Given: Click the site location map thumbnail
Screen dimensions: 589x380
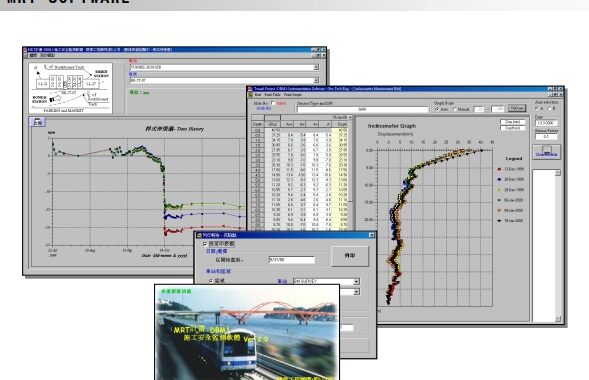Looking at the screenshot, I should click(71, 88).
